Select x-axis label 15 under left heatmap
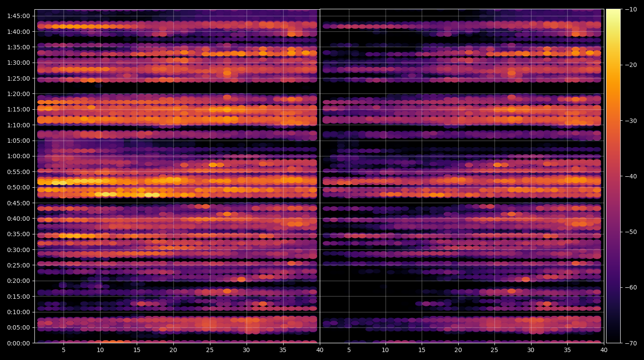644x360 pixels. tap(137, 350)
